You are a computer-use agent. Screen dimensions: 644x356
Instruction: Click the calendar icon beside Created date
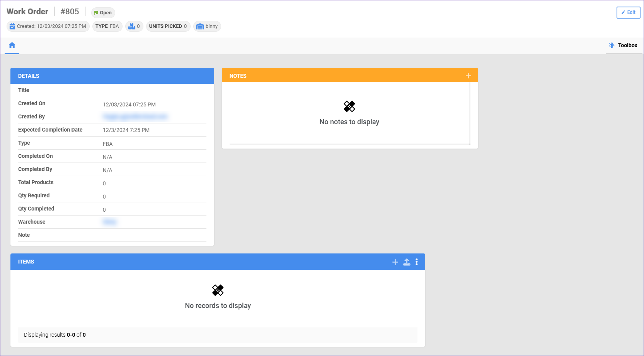(x=12, y=26)
